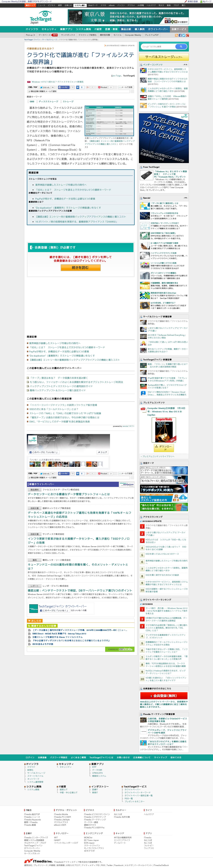Viewport: 213px width, 868px height.
Task: Click the blue search button in Google box
Action: coord(181,46)
